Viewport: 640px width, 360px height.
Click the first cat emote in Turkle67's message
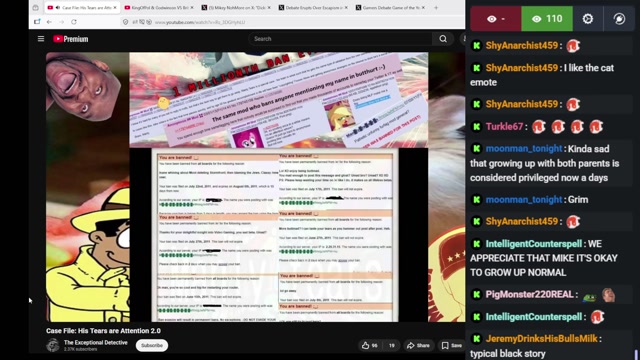coord(539,127)
